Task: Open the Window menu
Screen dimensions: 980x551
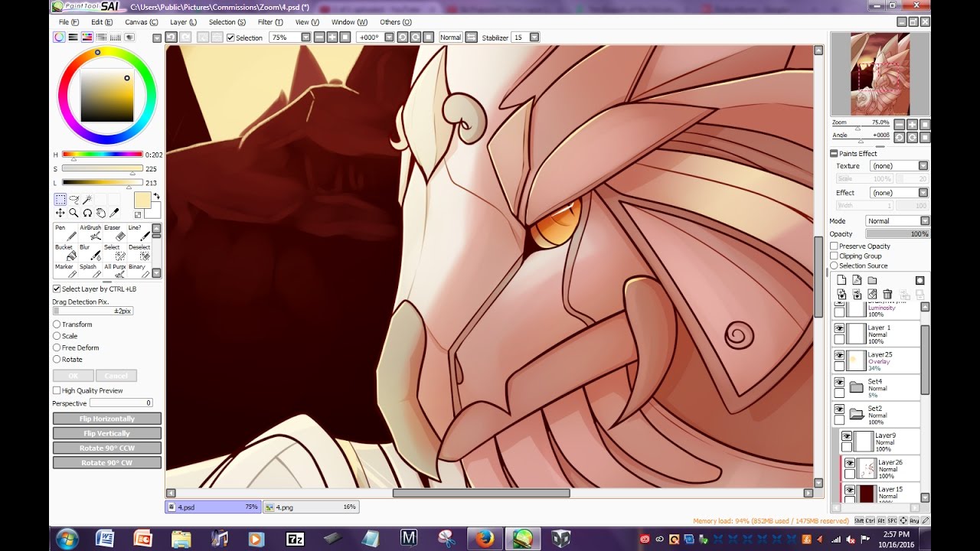Action: (349, 22)
